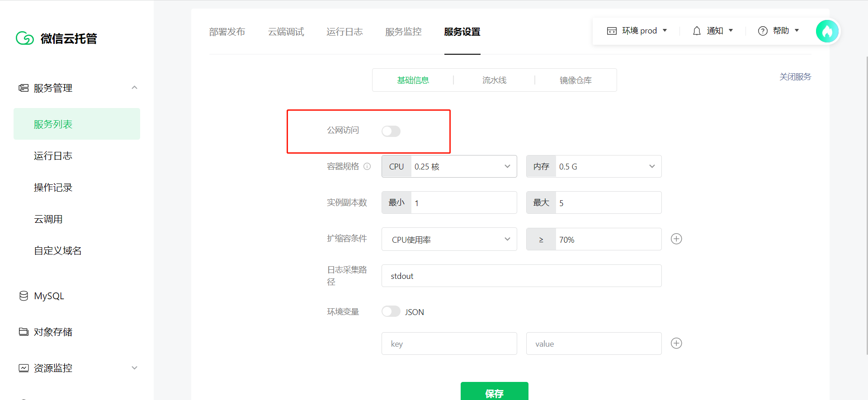Click the value input field
The height and width of the screenshot is (400, 868).
594,344
